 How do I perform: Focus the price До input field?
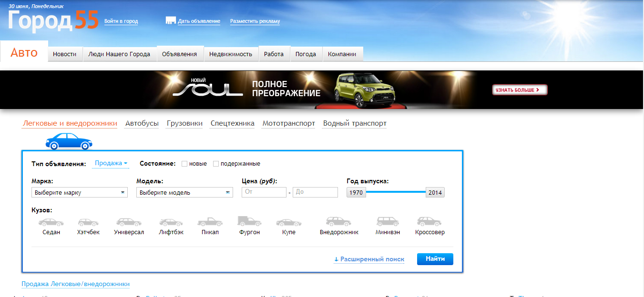pyautogui.click(x=315, y=192)
